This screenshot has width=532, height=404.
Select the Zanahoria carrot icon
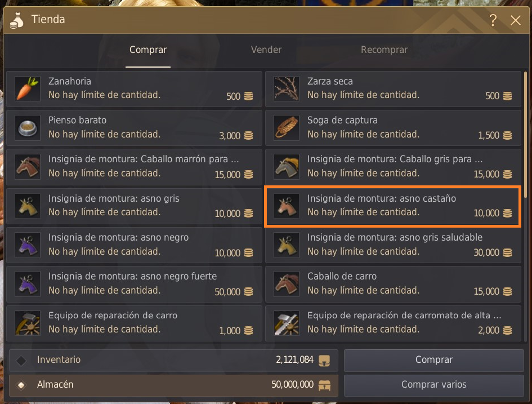[28, 88]
